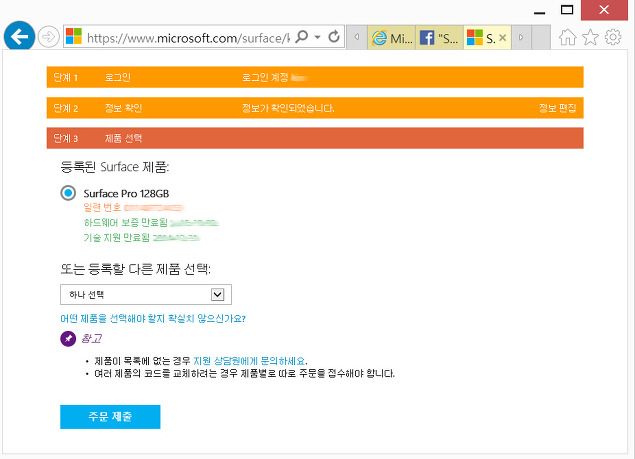635x459 pixels.
Task: Open the Home page icon
Action: pyautogui.click(x=567, y=37)
